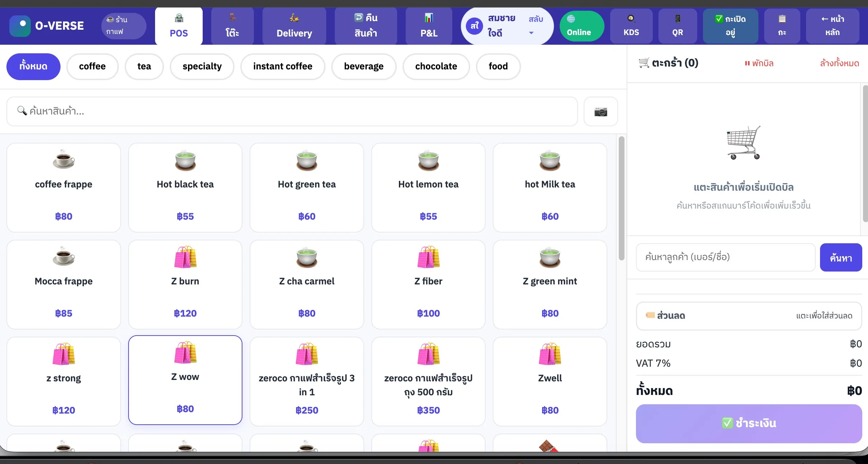The height and width of the screenshot is (464, 868).
Task: Add Z wow to cart
Action: pyautogui.click(x=185, y=380)
